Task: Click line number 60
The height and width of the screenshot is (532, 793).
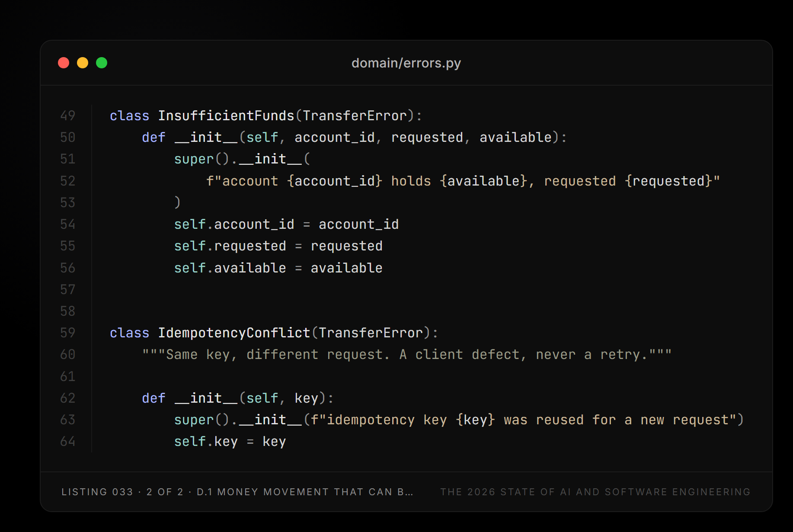Action: 68,354
